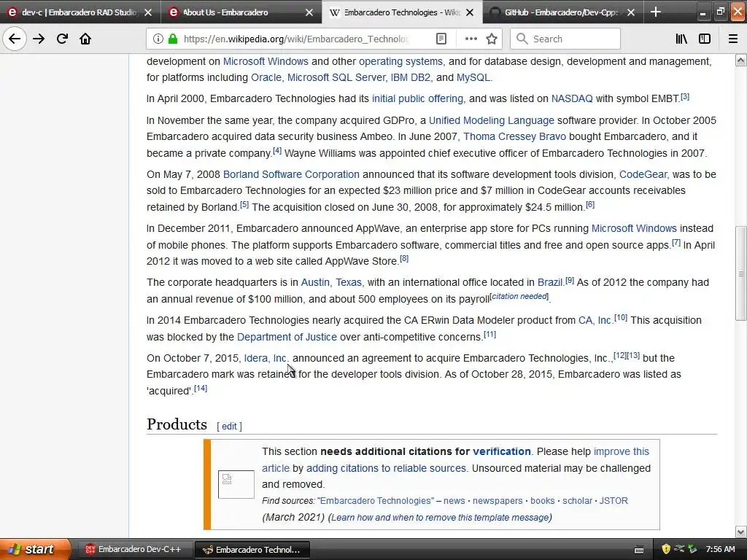
Task: Search JSTOR for sources
Action: [613, 501]
